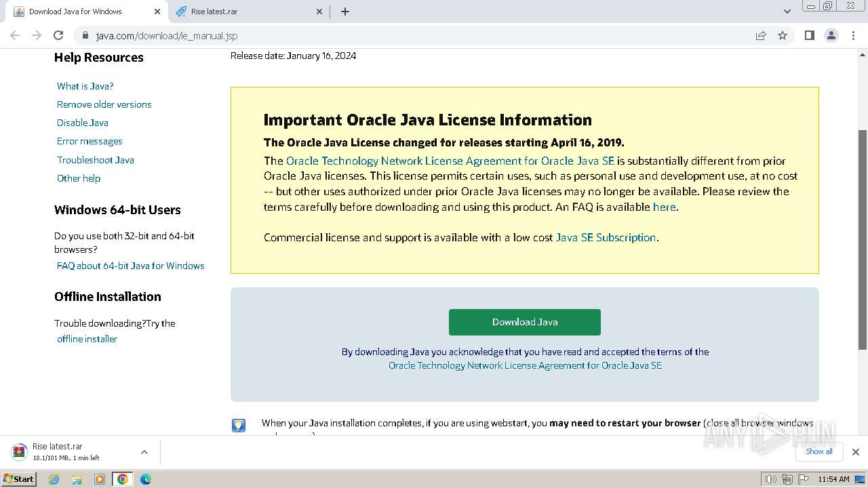Switch to the Rise latest.rar tab
The height and width of the screenshot is (488, 868).
coord(248,12)
